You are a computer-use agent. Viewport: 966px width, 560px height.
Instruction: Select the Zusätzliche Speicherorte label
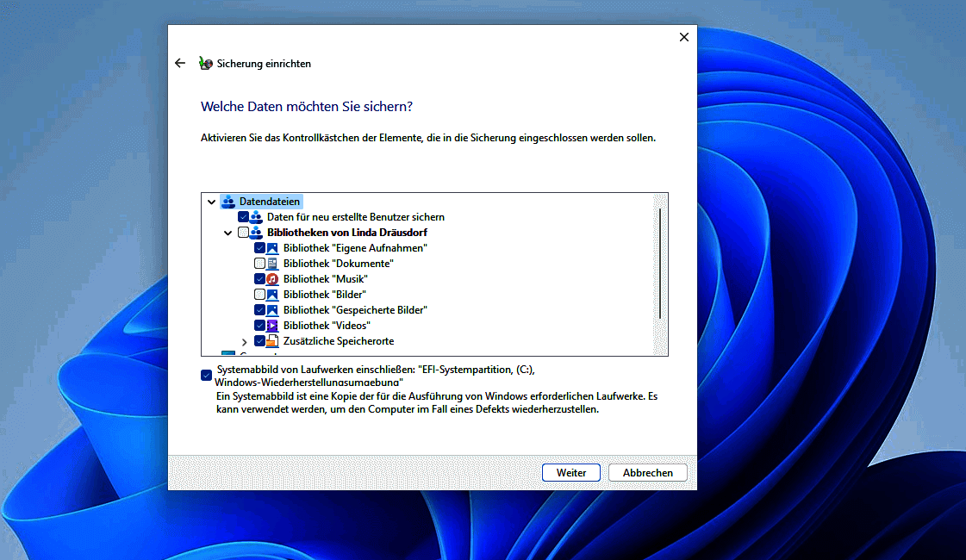click(x=338, y=340)
